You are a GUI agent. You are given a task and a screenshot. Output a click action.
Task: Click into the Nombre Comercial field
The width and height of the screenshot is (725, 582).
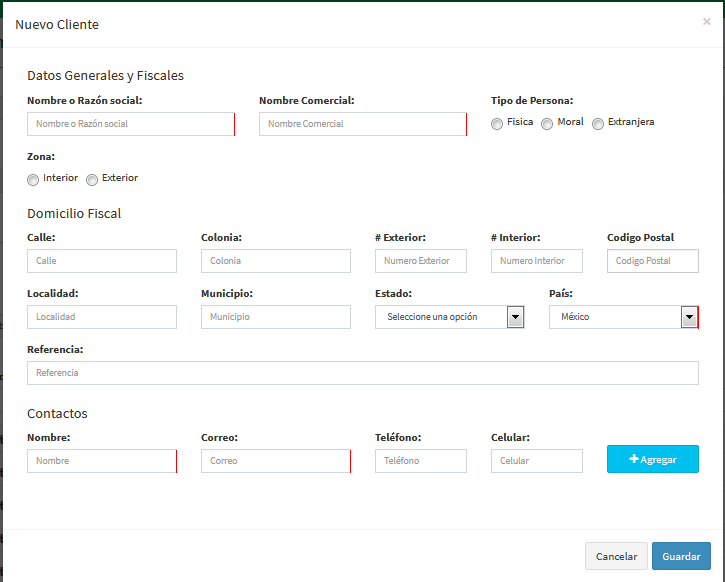point(363,124)
